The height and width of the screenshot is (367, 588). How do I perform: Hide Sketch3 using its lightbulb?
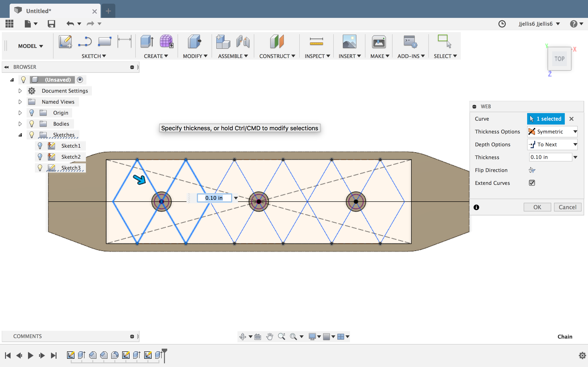click(40, 168)
